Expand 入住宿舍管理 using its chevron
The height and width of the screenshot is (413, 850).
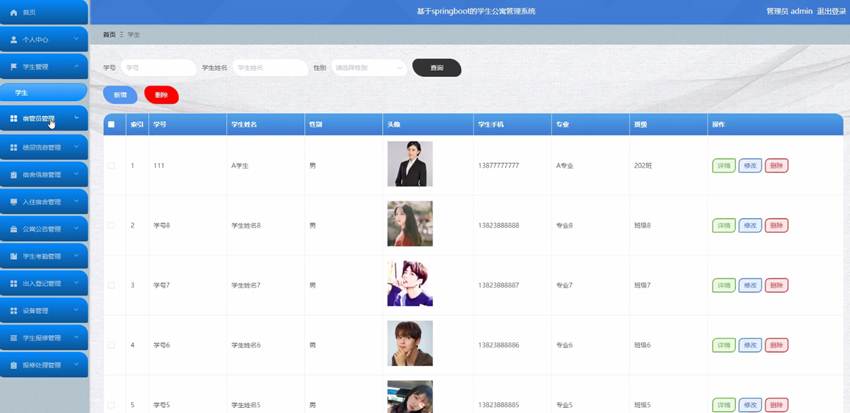76,202
